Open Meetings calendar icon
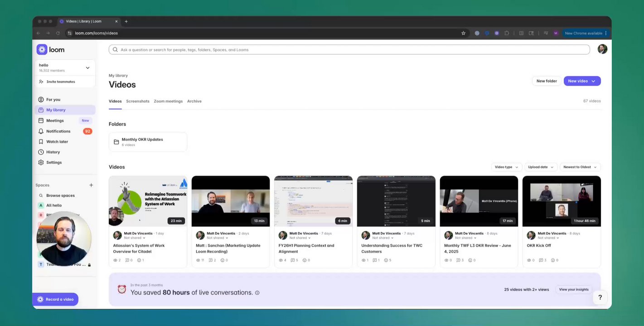Image resolution: width=644 pixels, height=326 pixels. click(41, 120)
